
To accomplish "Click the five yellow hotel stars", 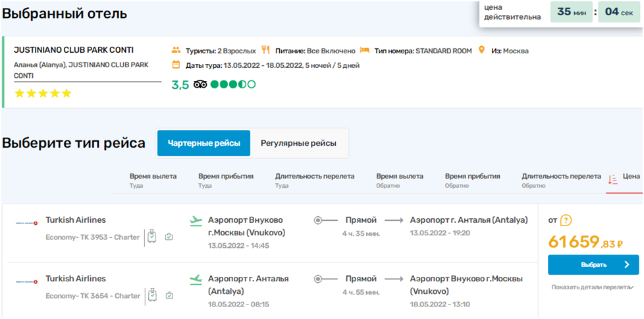I will (x=43, y=94).
